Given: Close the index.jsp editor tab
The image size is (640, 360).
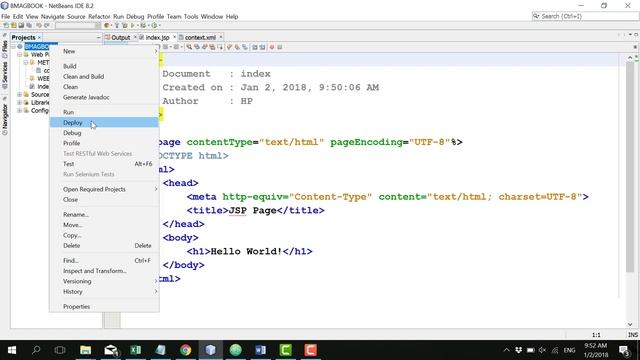Looking at the screenshot, I should (x=175, y=37).
